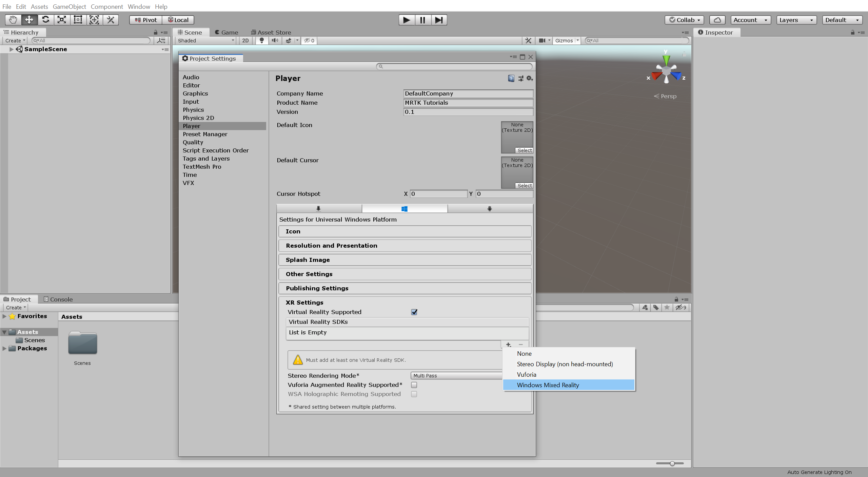Image resolution: width=868 pixels, height=477 pixels.
Task: Add a Virtual Reality SDK with plus
Action: 508,345
